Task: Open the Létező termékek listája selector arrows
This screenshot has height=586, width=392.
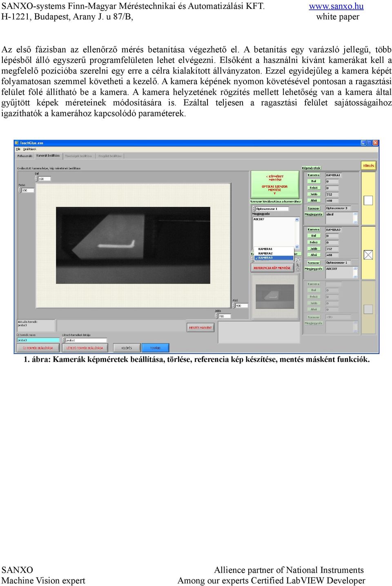Action: tap(64, 340)
